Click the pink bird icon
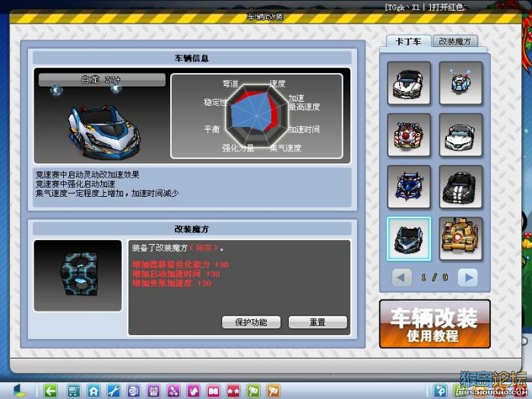Viewport: 532px width, 399px height. click(x=193, y=391)
